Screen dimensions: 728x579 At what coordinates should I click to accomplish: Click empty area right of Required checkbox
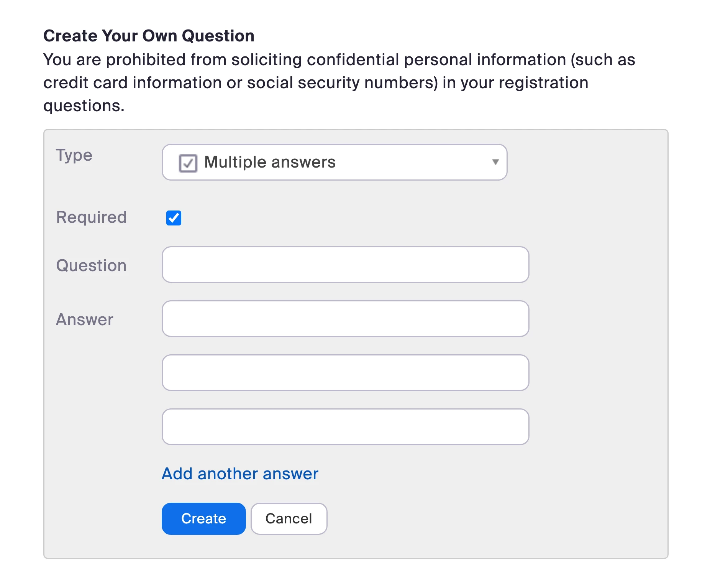point(345,218)
